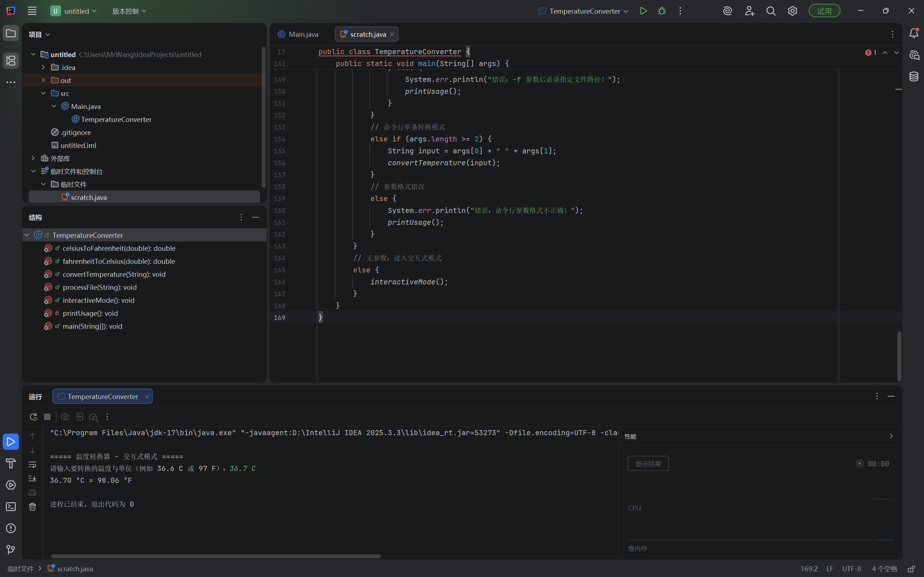Start debugging with the bug icon
Image resolution: width=924 pixels, height=577 pixels.
pos(662,11)
